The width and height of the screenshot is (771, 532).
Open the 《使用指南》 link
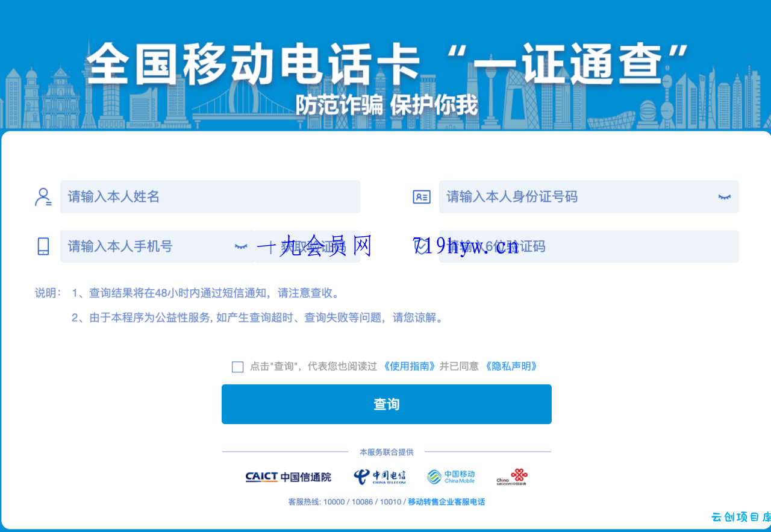[409, 366]
